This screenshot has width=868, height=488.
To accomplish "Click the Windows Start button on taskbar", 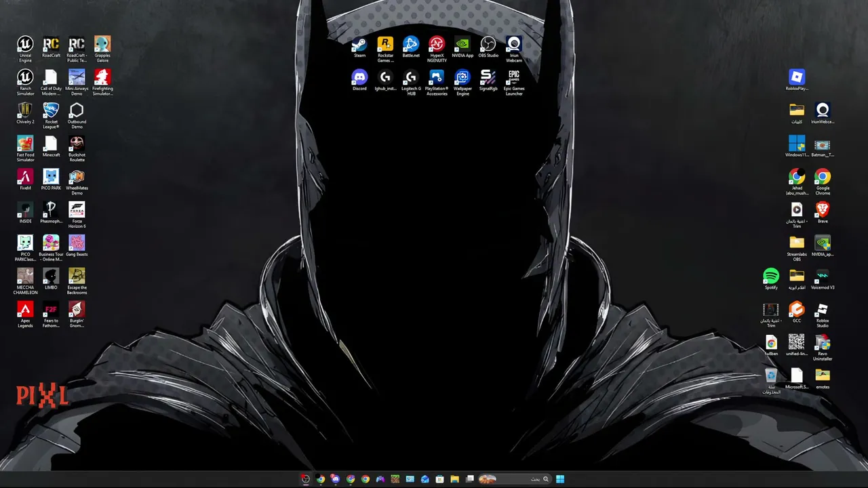I will click(x=560, y=479).
